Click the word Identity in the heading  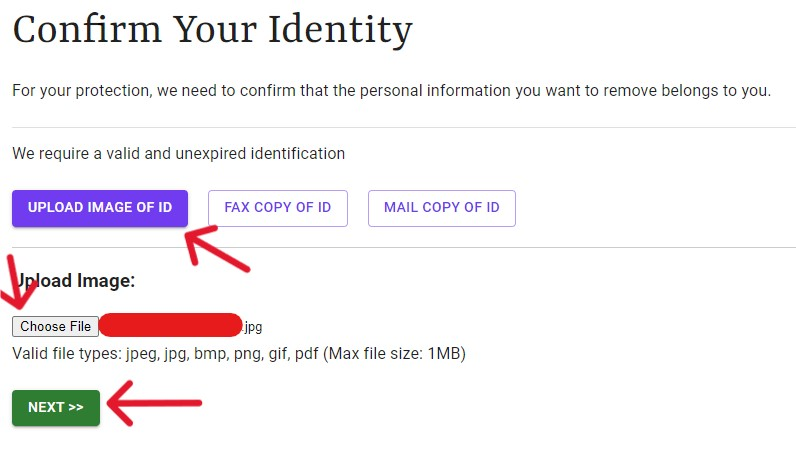point(337,30)
